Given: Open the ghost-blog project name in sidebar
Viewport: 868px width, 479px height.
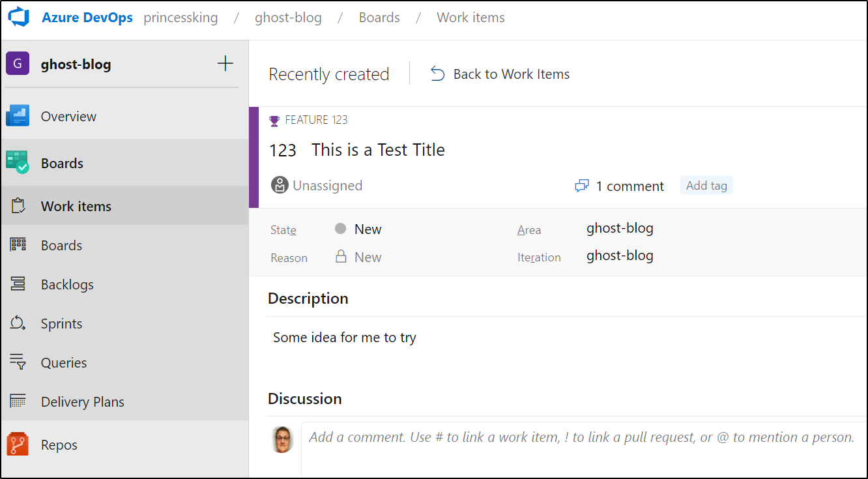Looking at the screenshot, I should (x=76, y=64).
